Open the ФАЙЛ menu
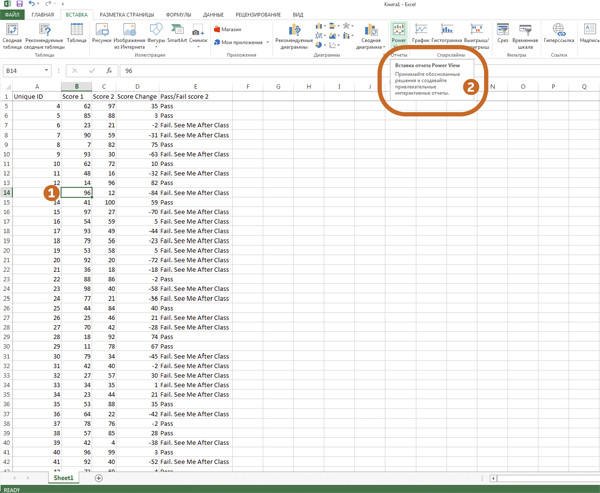The image size is (600, 493). pos(12,15)
